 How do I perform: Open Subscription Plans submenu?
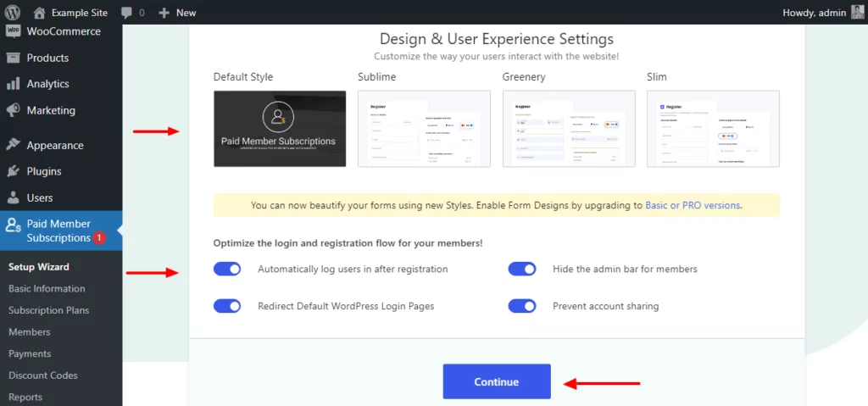[48, 310]
